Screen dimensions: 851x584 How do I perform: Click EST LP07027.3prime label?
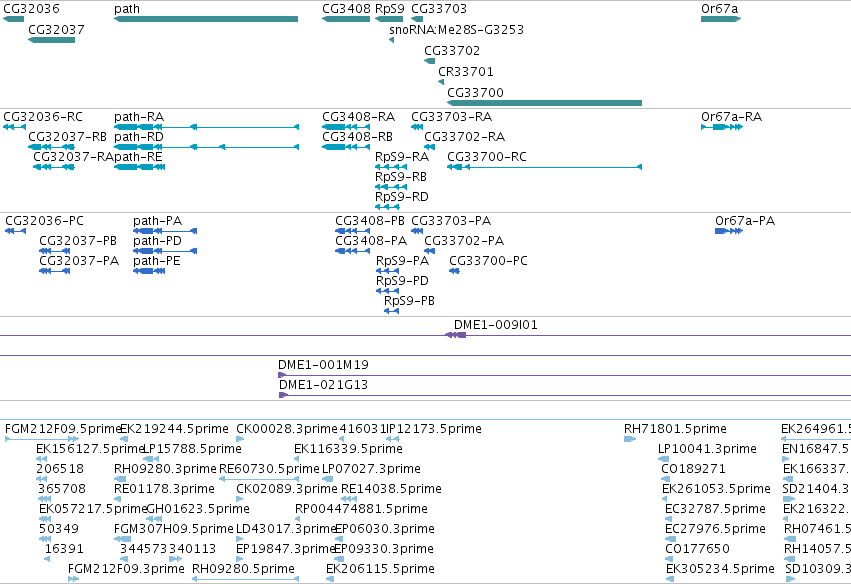click(371, 469)
